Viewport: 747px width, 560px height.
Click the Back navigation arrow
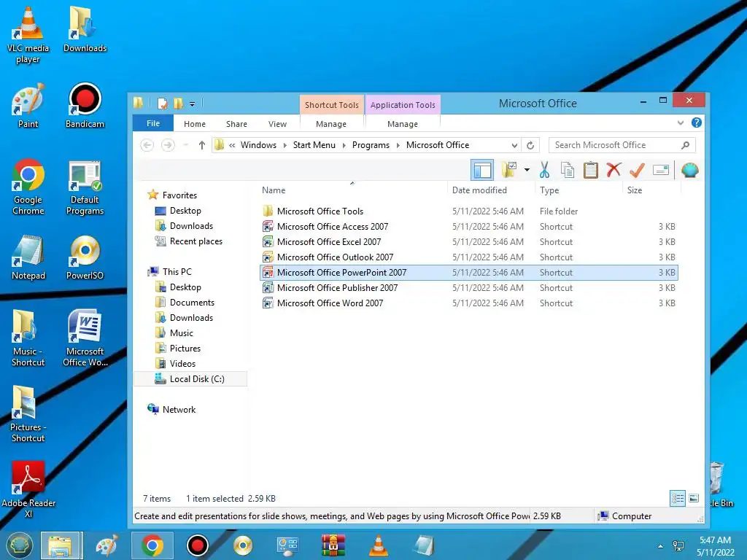(x=147, y=145)
